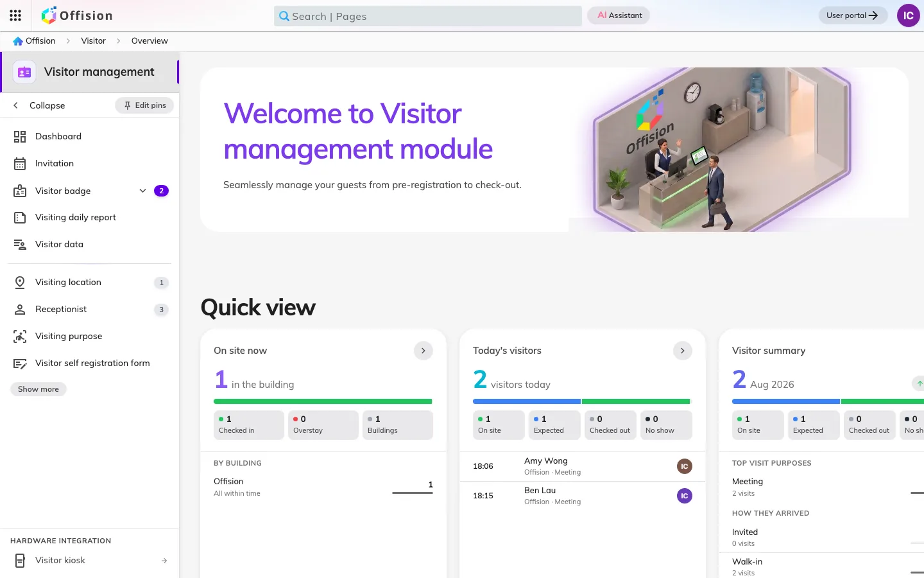The height and width of the screenshot is (578, 924).
Task: Click Offision under By building
Action: click(228, 482)
